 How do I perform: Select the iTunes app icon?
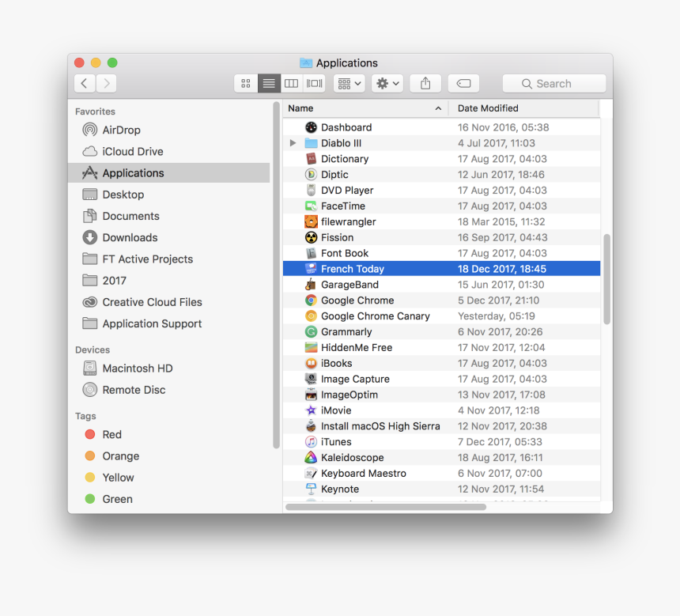pos(311,441)
